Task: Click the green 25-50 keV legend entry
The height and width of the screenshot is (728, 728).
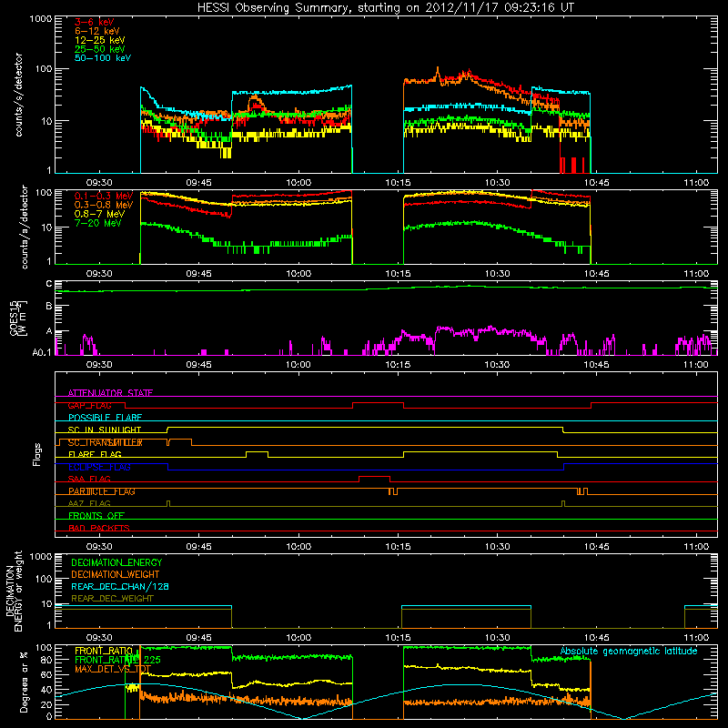Action: (100, 49)
